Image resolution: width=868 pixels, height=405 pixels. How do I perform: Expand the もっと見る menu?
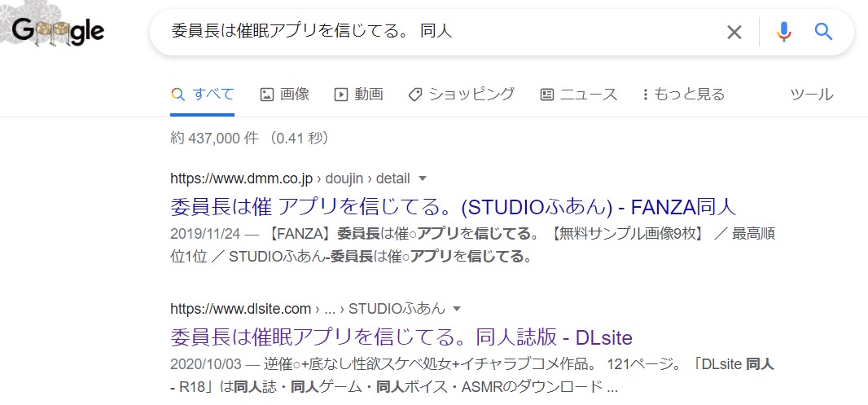[x=683, y=95]
